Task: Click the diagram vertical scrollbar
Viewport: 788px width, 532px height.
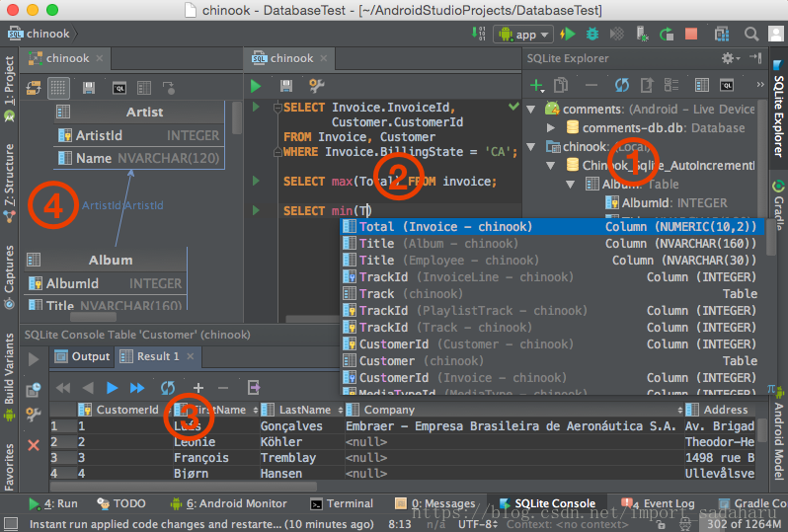Action: (x=236, y=117)
